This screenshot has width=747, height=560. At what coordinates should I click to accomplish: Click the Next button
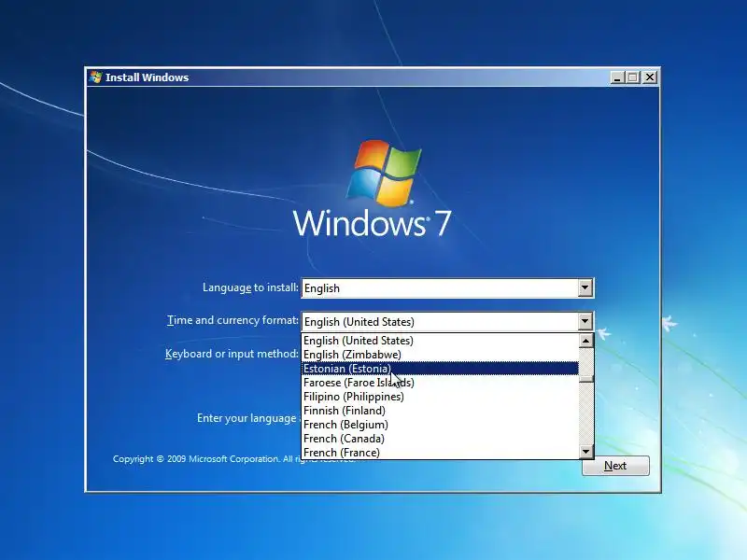615,465
